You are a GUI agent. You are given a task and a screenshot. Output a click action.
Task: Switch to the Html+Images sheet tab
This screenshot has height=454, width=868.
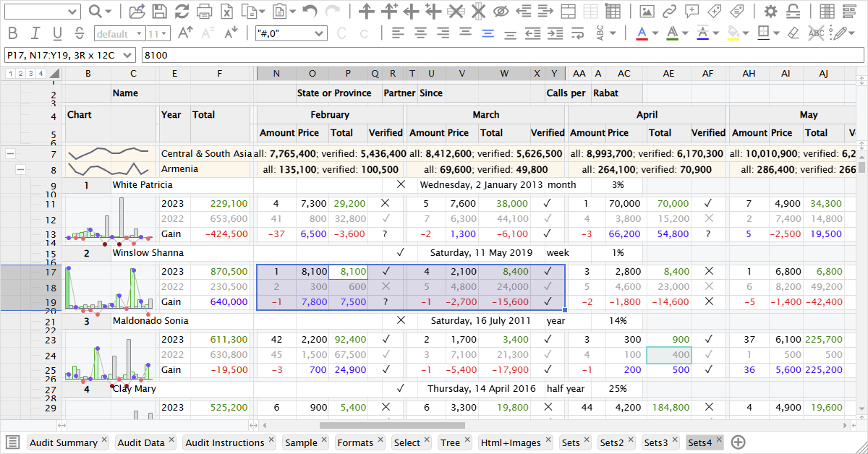pos(511,442)
